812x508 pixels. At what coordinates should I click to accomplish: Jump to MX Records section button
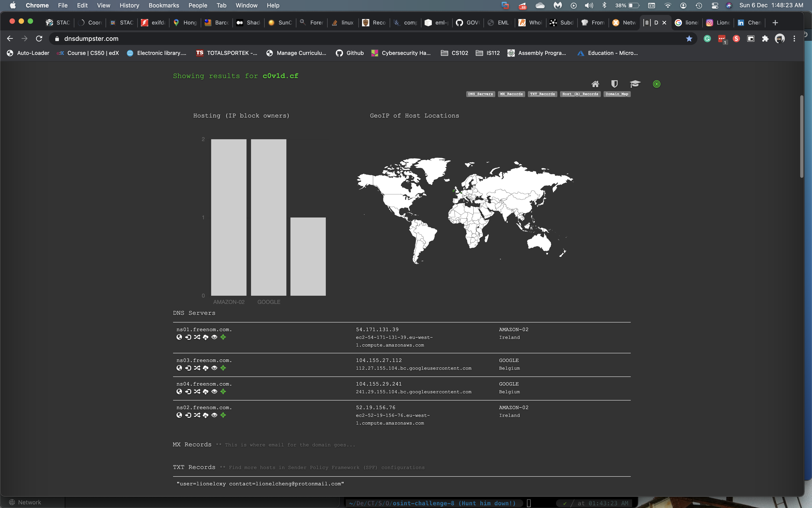click(511, 94)
